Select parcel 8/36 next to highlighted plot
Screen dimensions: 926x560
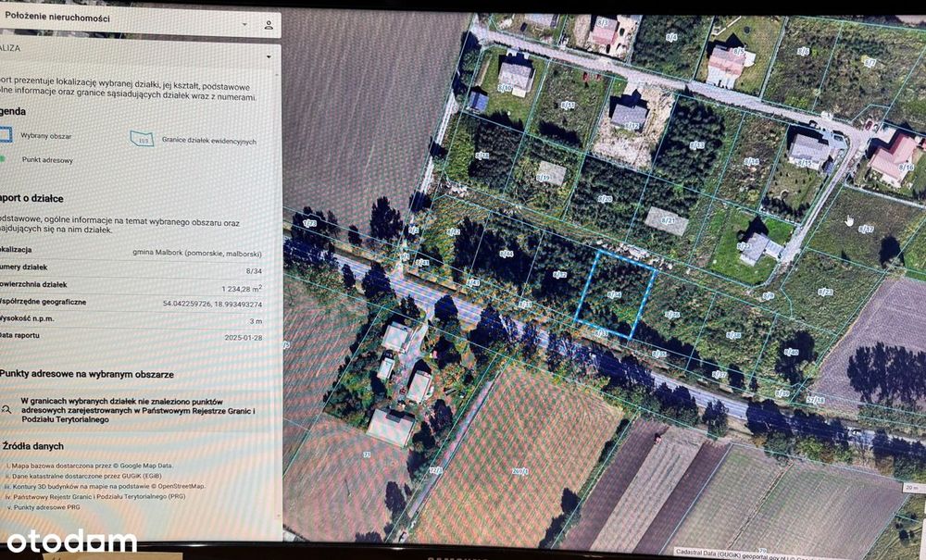(672, 315)
